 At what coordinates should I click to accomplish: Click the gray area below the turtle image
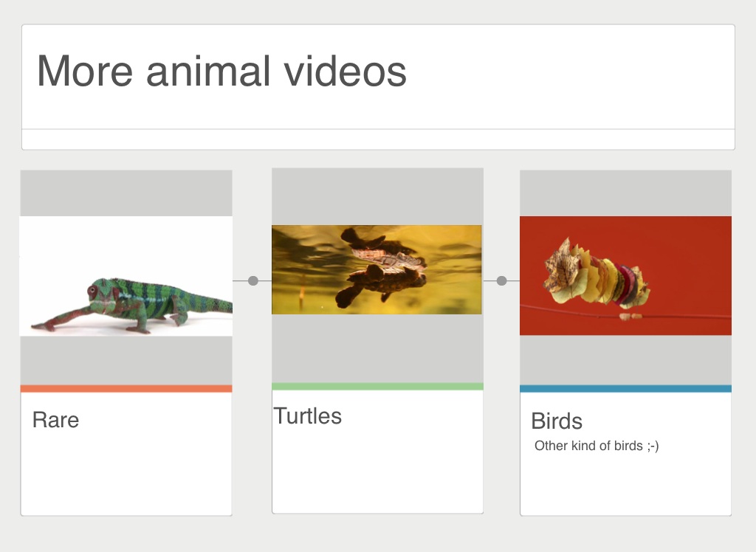(x=377, y=348)
